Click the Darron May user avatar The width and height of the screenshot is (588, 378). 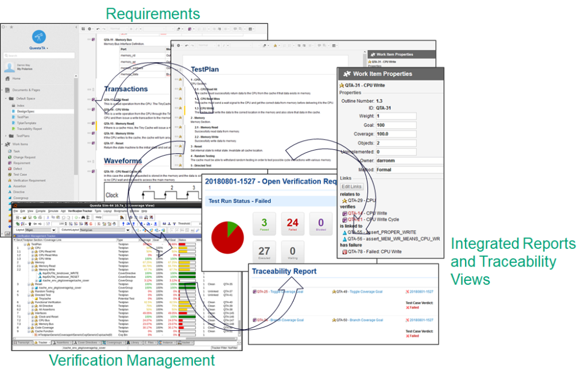click(x=9, y=67)
